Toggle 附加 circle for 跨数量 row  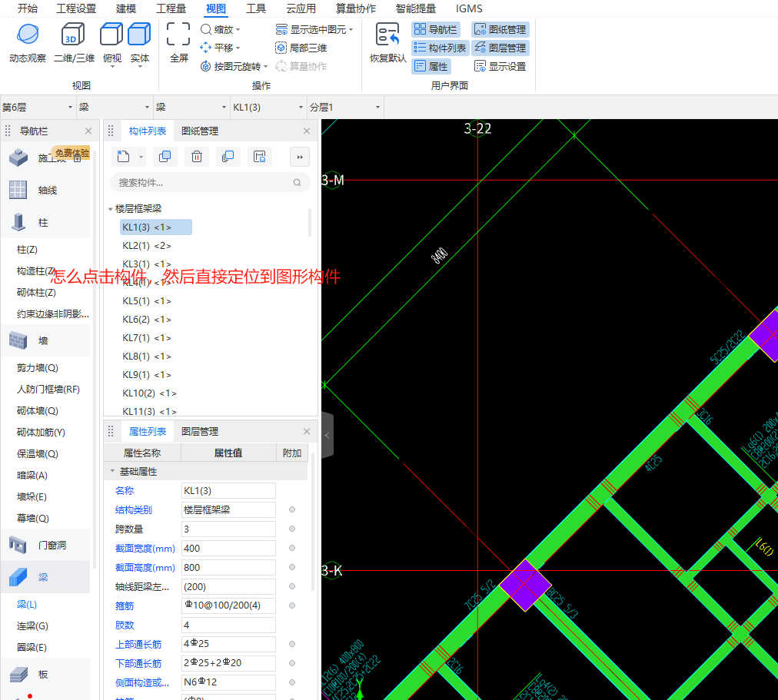click(292, 529)
